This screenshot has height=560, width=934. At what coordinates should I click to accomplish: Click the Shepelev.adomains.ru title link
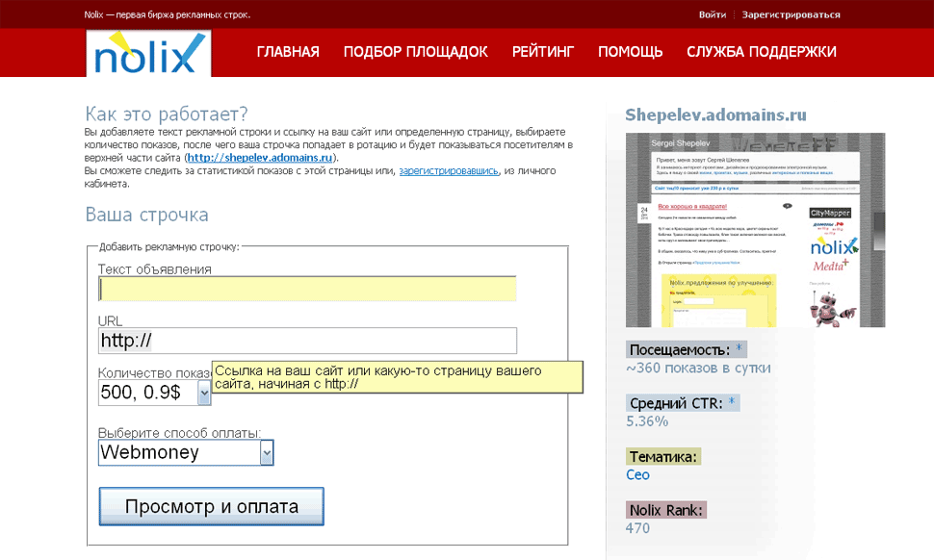click(x=715, y=115)
